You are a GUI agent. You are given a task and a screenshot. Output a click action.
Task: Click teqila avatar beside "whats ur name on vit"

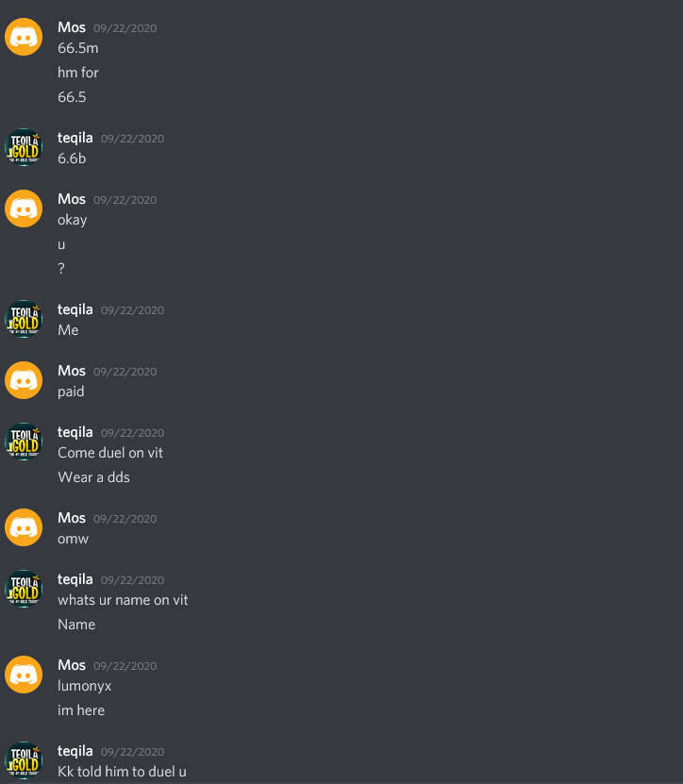click(x=24, y=589)
